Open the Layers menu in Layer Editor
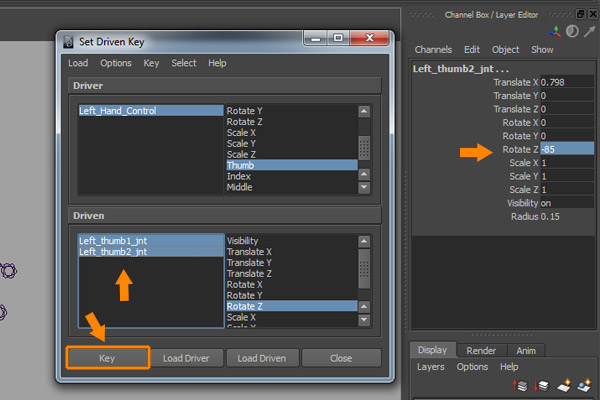The image size is (600, 400). click(430, 367)
